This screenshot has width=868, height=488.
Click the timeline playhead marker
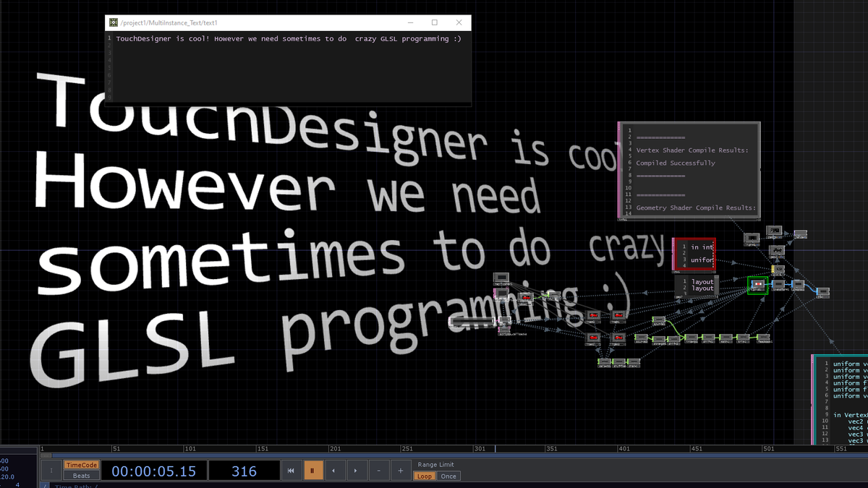pyautogui.click(x=495, y=449)
